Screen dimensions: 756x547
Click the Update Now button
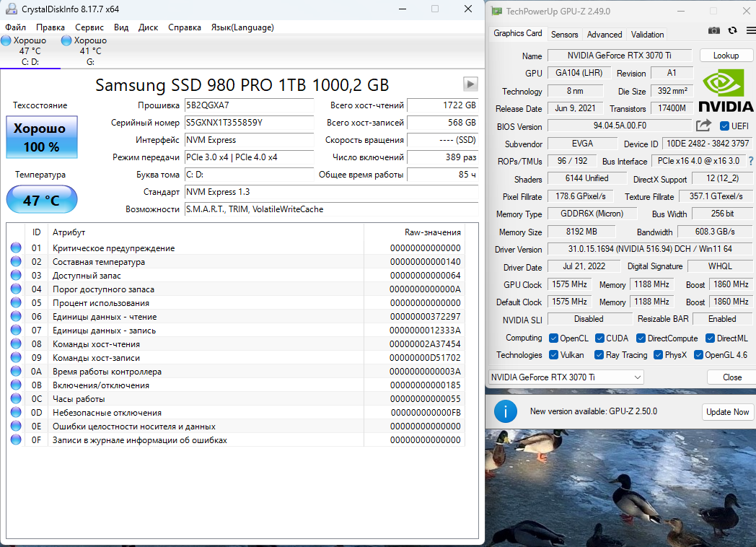click(x=728, y=412)
